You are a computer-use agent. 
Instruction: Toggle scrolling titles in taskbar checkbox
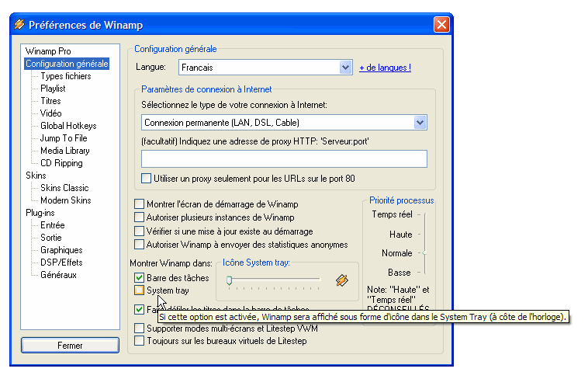[x=139, y=310]
